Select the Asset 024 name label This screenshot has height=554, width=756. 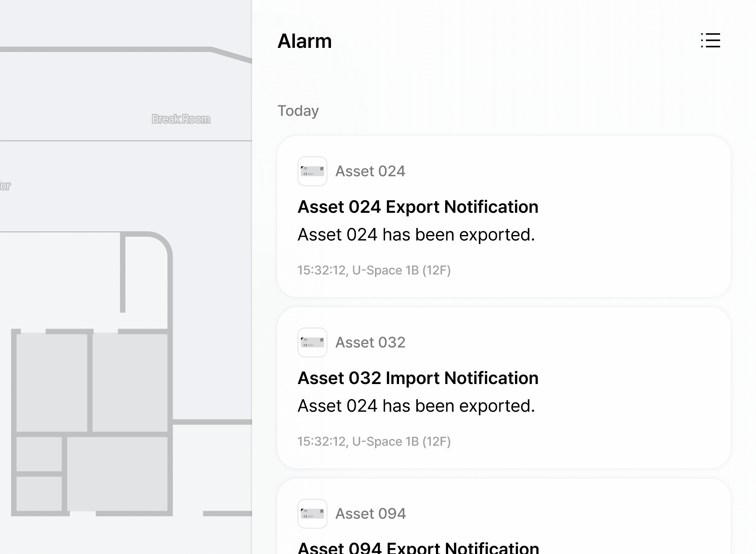(370, 171)
